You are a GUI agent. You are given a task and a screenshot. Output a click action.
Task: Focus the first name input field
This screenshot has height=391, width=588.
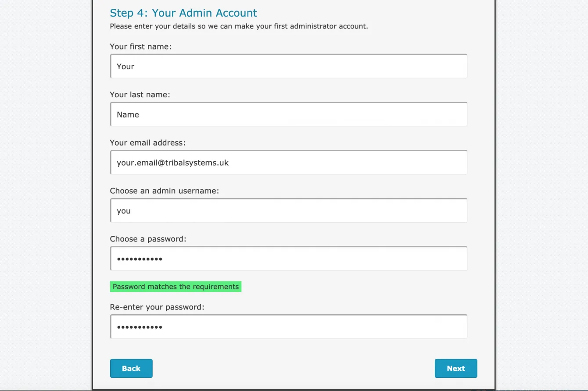point(289,66)
